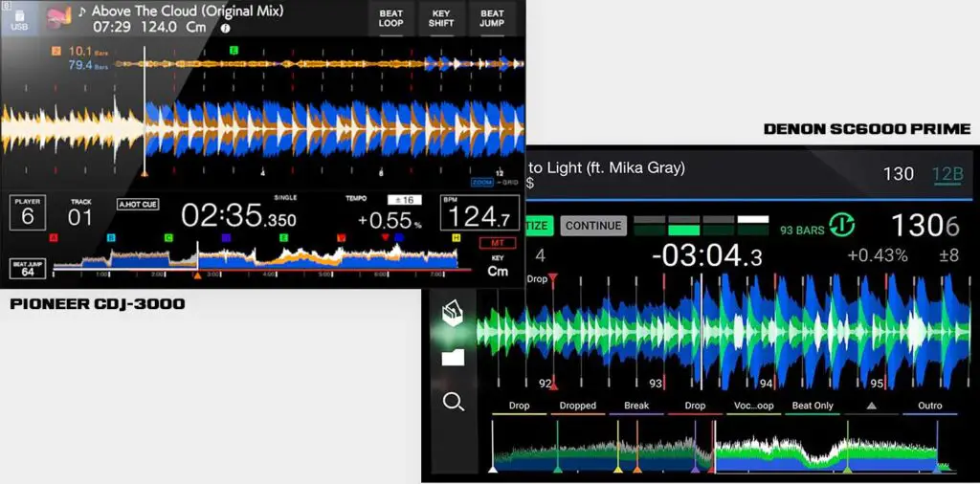The height and width of the screenshot is (484, 980).
Task: Jump to hot cue F red-orange marker
Action: pyautogui.click(x=341, y=238)
